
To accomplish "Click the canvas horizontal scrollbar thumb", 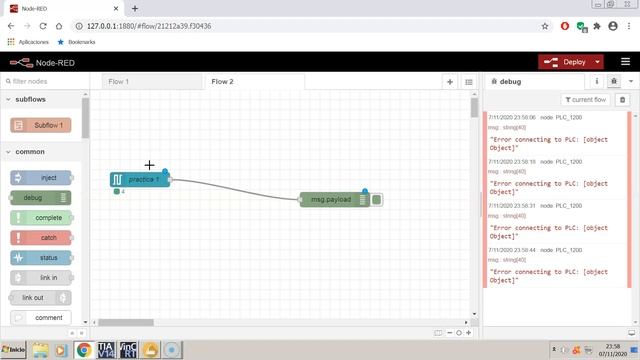I will (126, 322).
